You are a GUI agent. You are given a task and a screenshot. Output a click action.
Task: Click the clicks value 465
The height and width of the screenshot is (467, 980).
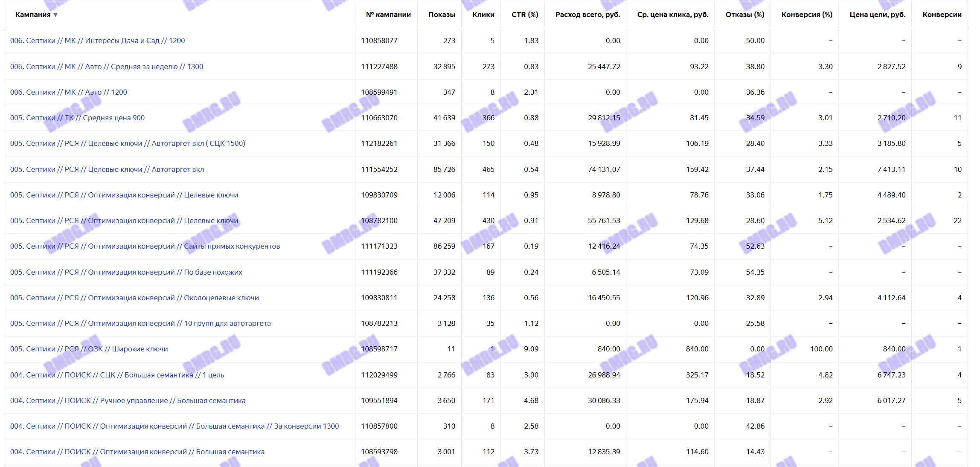point(489,169)
